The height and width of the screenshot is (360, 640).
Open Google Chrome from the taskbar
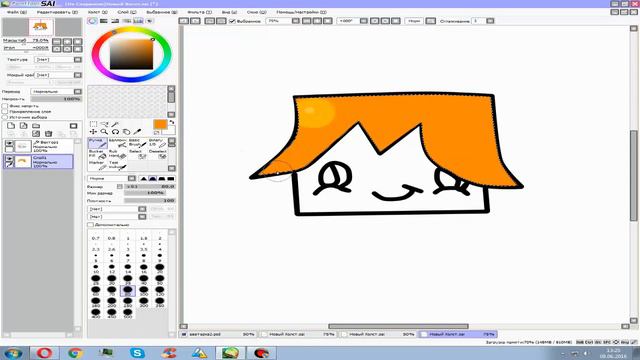pos(75,353)
